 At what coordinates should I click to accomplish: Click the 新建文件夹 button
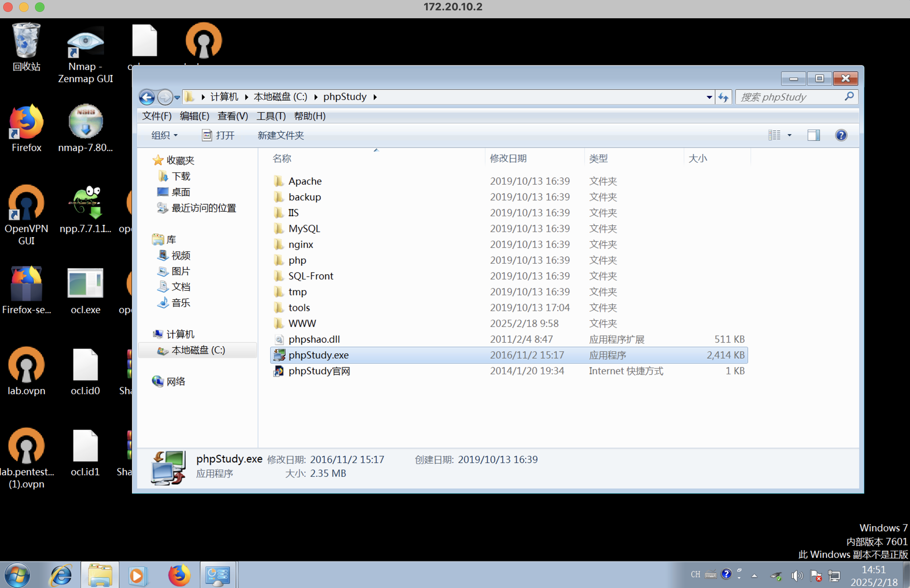281,135
